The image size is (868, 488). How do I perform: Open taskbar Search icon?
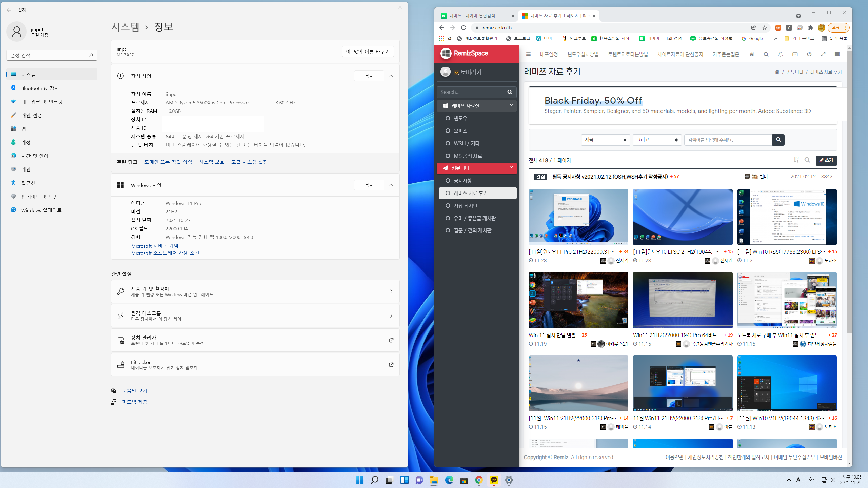click(374, 480)
